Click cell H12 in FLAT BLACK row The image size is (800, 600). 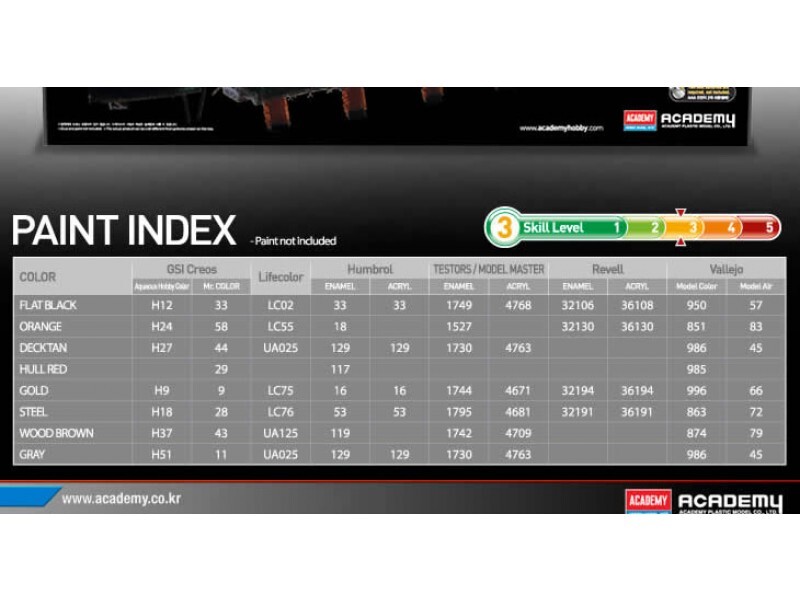point(162,305)
